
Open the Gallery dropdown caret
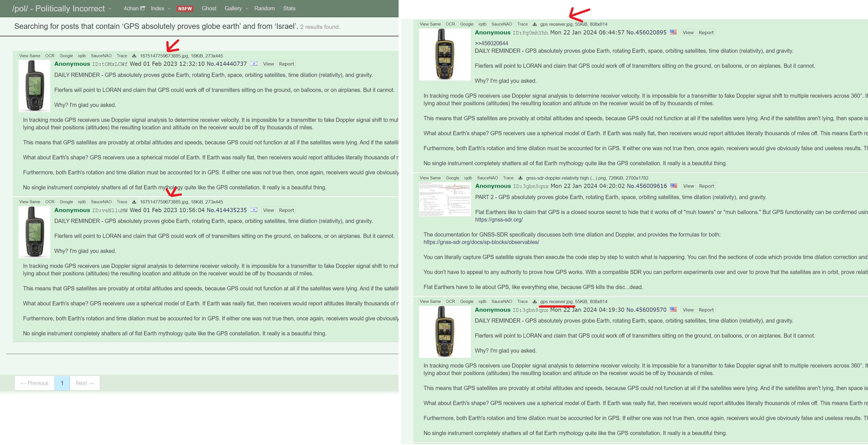247,9
